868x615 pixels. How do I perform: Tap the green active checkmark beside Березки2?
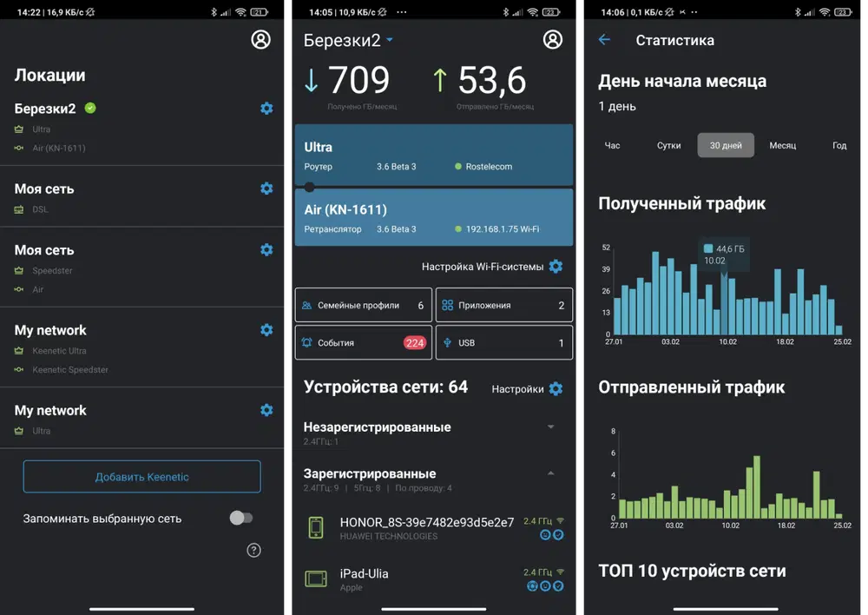click(x=90, y=108)
